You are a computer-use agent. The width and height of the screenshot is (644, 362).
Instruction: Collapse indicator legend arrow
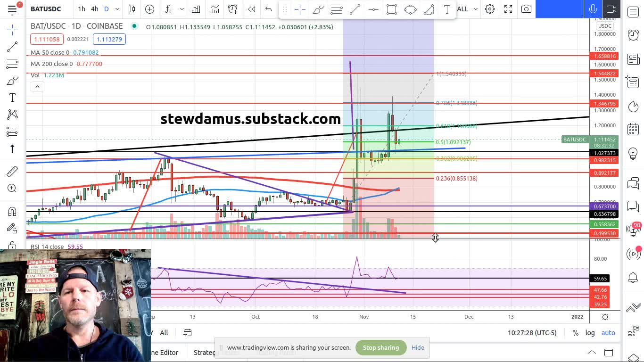[37, 86]
